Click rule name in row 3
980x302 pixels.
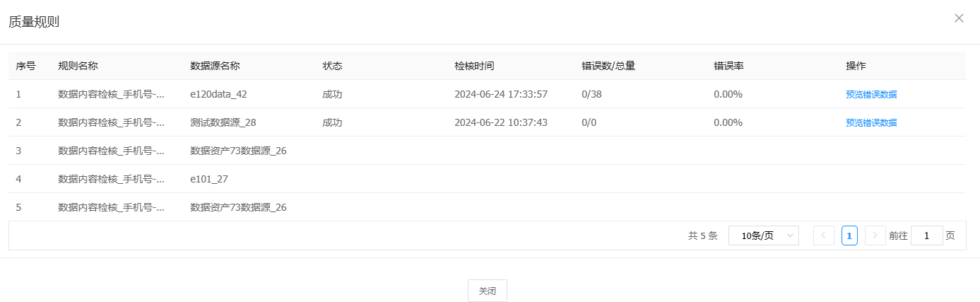coord(111,151)
